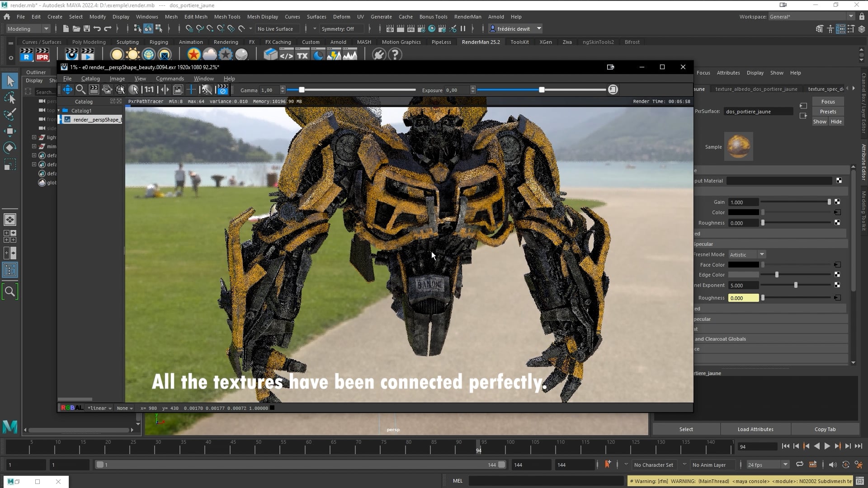
Task: Select the magnifier zoom tool in render window
Action: [x=80, y=89]
